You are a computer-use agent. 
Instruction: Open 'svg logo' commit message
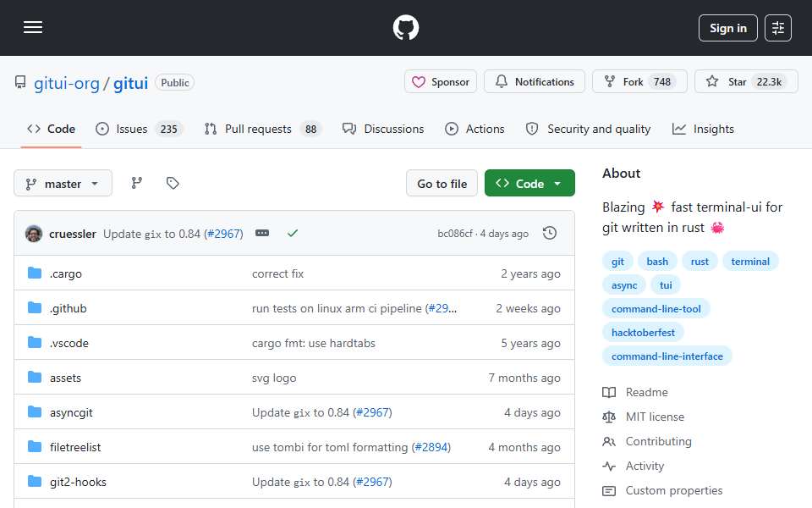[274, 378]
